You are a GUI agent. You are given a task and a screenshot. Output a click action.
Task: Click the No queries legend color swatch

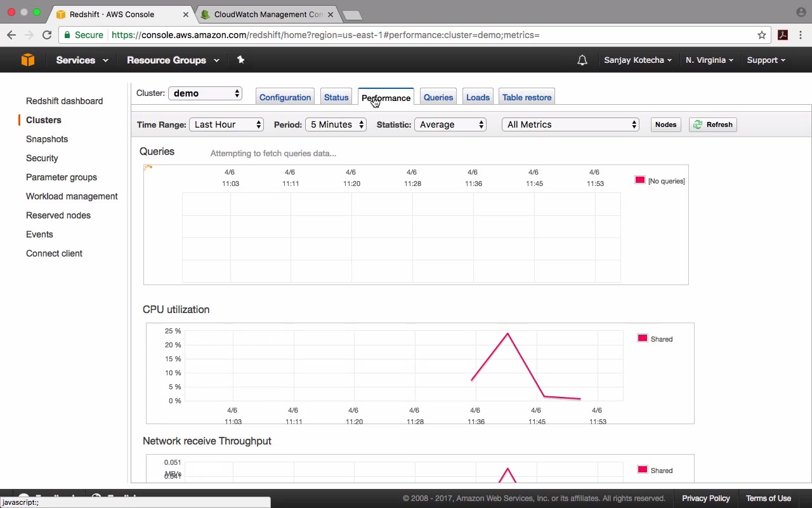(640, 180)
